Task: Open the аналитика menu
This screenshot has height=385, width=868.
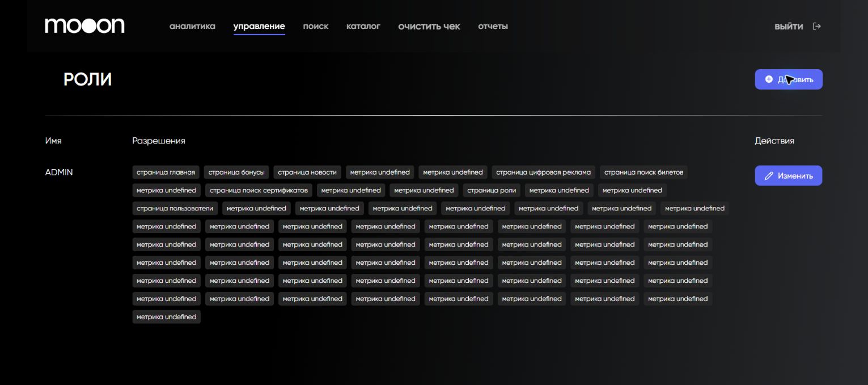Action: [192, 26]
